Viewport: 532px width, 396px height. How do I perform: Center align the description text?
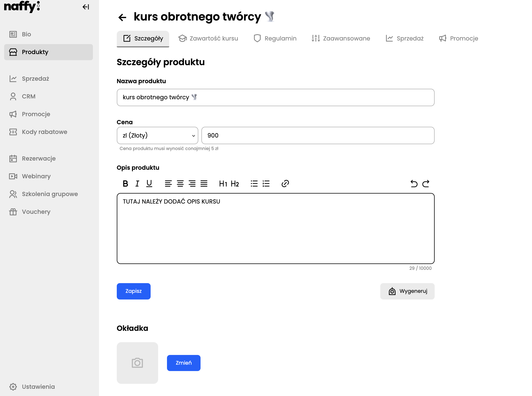point(180,184)
